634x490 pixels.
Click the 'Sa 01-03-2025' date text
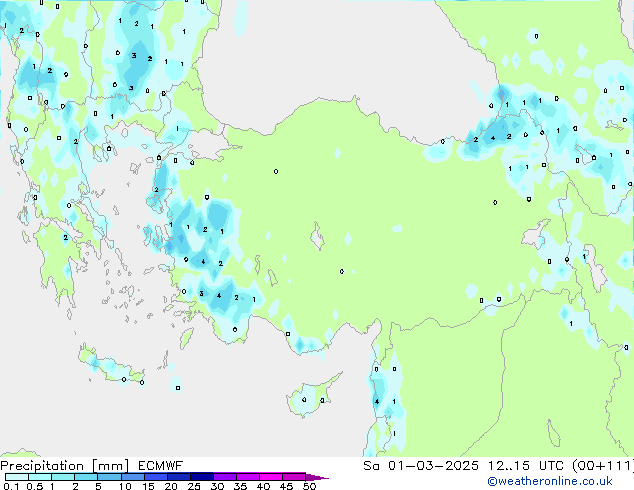(x=421, y=466)
